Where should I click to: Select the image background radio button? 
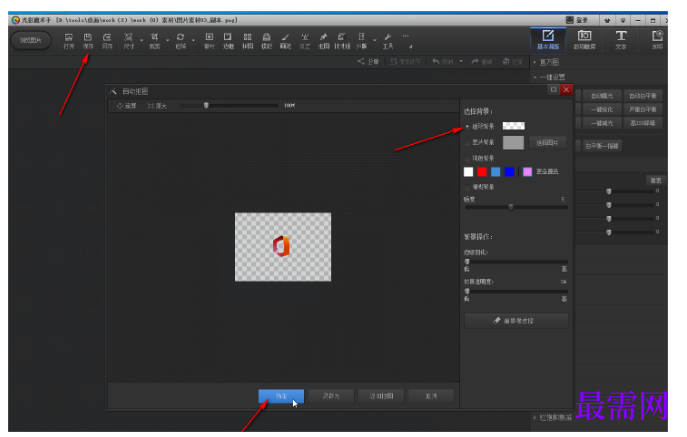point(467,142)
